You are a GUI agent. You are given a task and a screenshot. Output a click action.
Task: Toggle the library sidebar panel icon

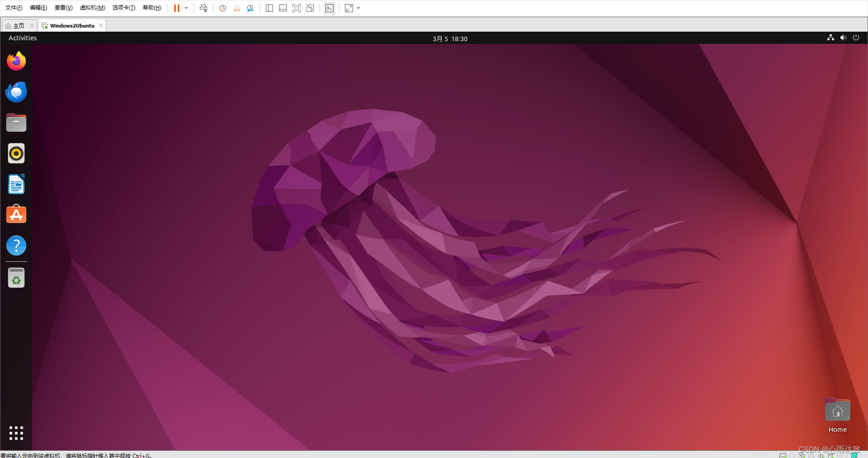(x=269, y=8)
